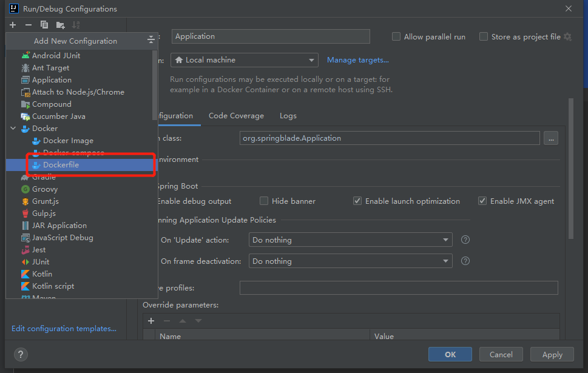The image size is (588, 373).
Task: Open help for frame deactivation policy
Action: [x=465, y=261]
